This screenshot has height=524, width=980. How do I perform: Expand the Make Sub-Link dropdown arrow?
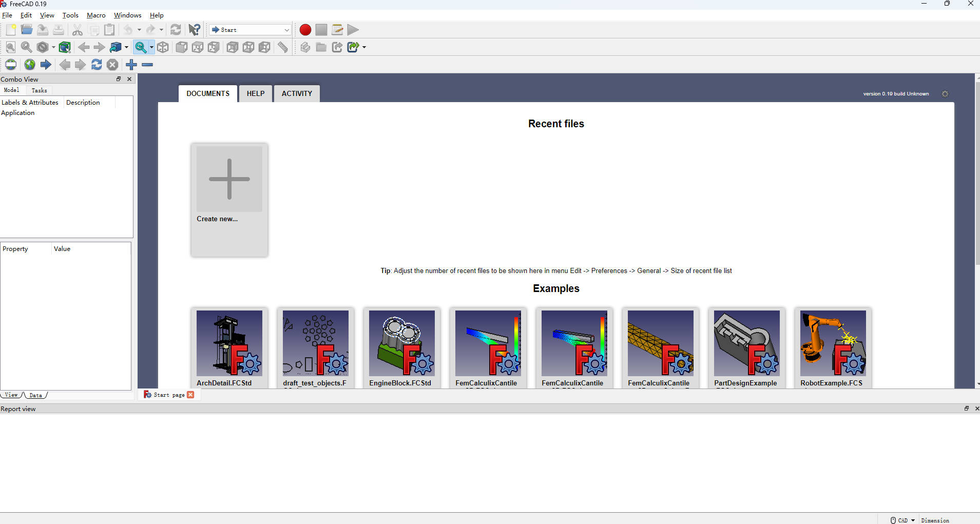point(364,47)
